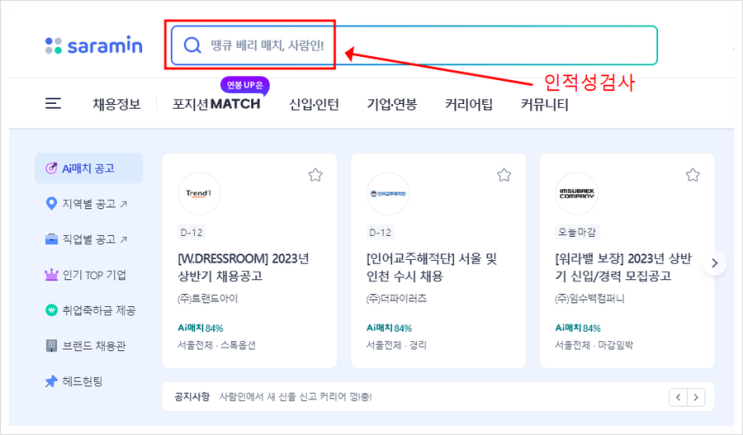Click Ai매치 84% on 트렌드아이 card
The width and height of the screenshot is (743, 435).
tap(200, 328)
